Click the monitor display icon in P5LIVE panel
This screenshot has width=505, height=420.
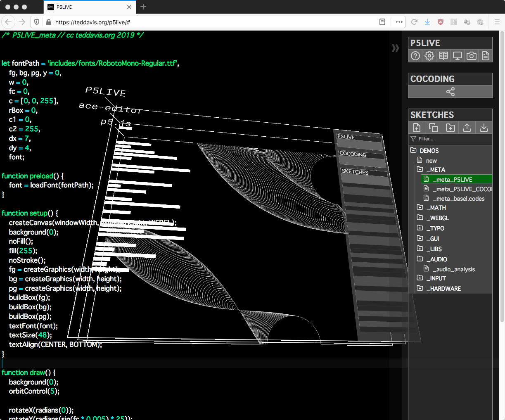458,56
